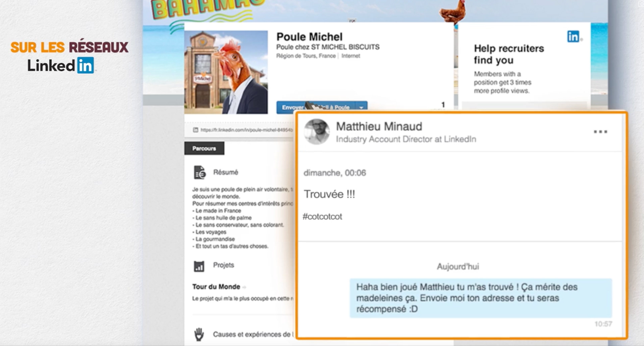The image size is (644, 346).
Task: Click the Projets chart icon
Action: 199,266
